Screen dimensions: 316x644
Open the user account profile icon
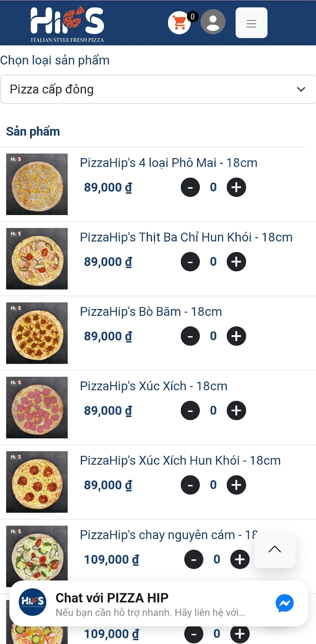213,22
